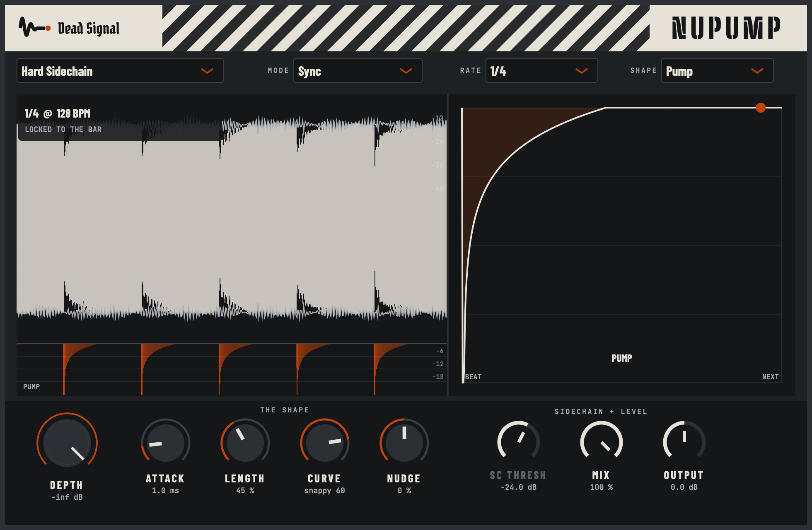812x530 pixels.
Task: Click the chevron beside Sync
Action: pos(406,71)
